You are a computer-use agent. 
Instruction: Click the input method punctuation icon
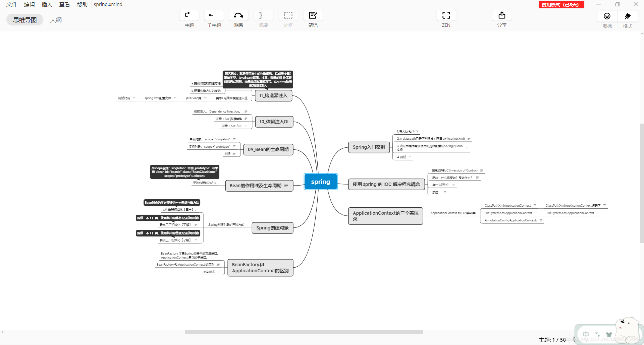(x=597, y=334)
